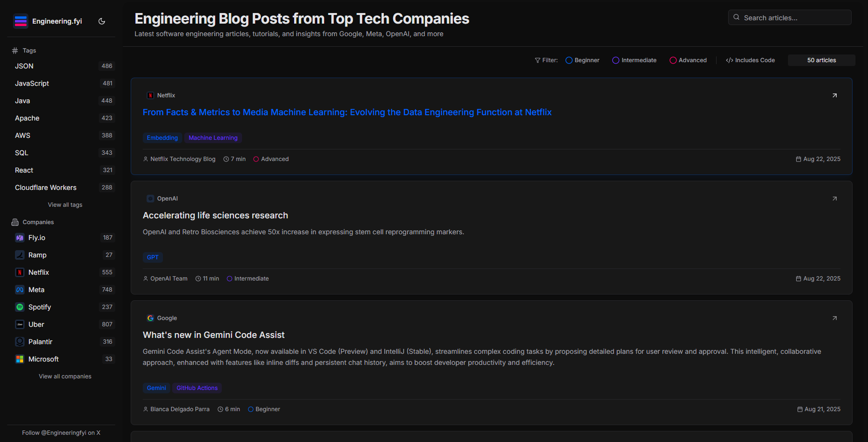Click the Netflix company icon in sidebar
Screen dimensions: 868x442
pyautogui.click(x=20, y=272)
